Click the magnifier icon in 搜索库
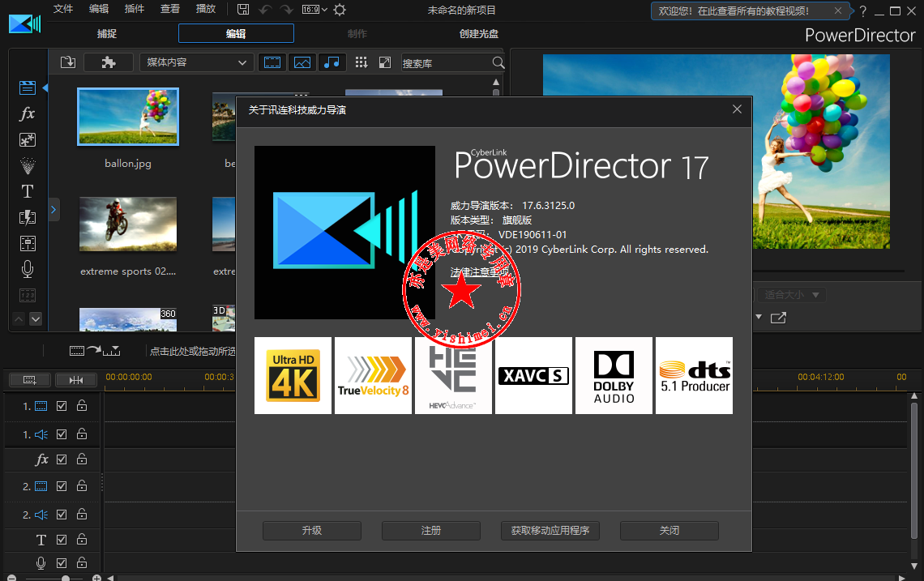The image size is (924, 581). 498,62
